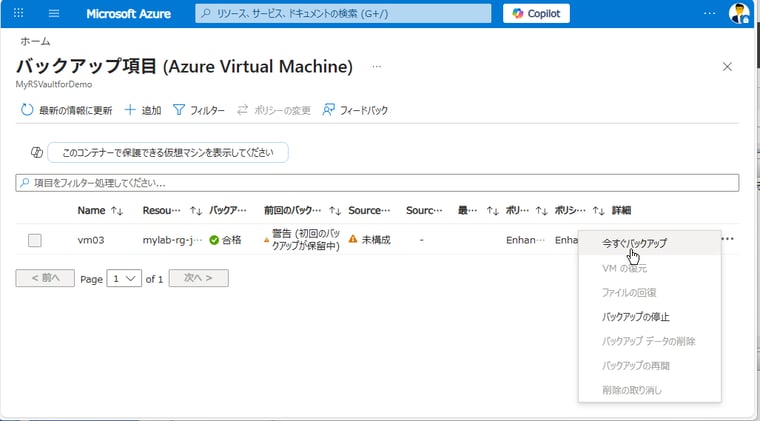Go to ホーム breadcrumb
Screen dimensions: 760x421
click(x=35, y=41)
